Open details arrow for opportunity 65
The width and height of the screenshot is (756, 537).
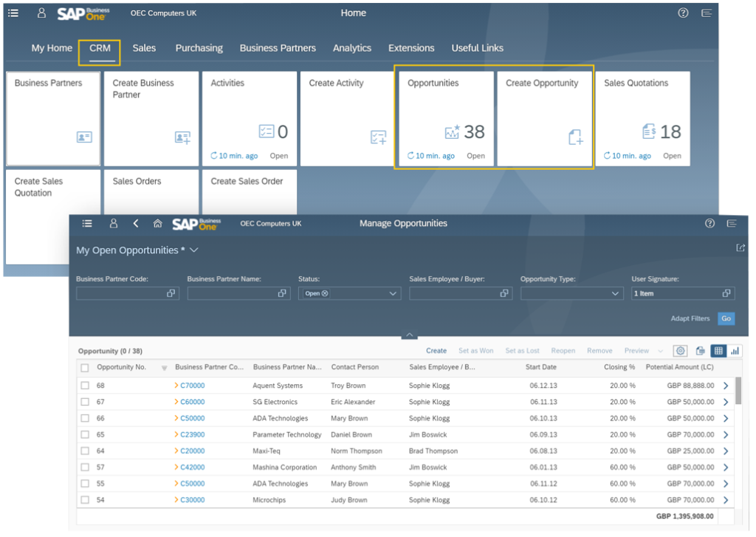point(726,435)
